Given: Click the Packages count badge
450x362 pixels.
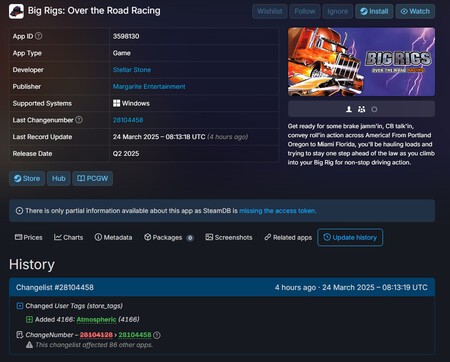Looking at the screenshot, I should (190, 238).
